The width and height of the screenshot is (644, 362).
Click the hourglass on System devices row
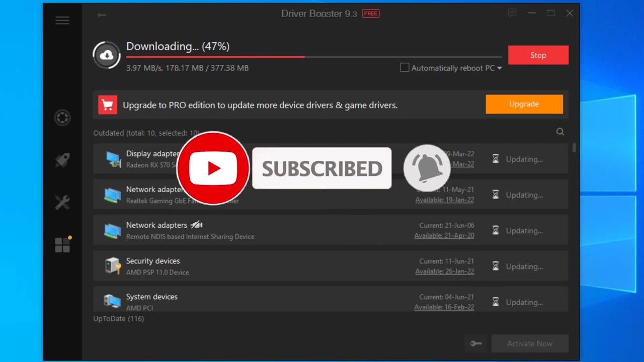pos(496,302)
